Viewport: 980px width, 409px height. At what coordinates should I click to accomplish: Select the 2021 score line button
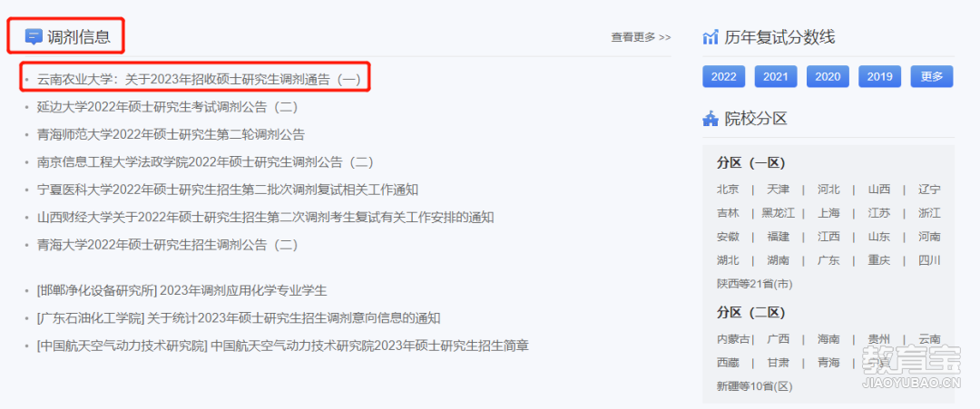tap(776, 77)
